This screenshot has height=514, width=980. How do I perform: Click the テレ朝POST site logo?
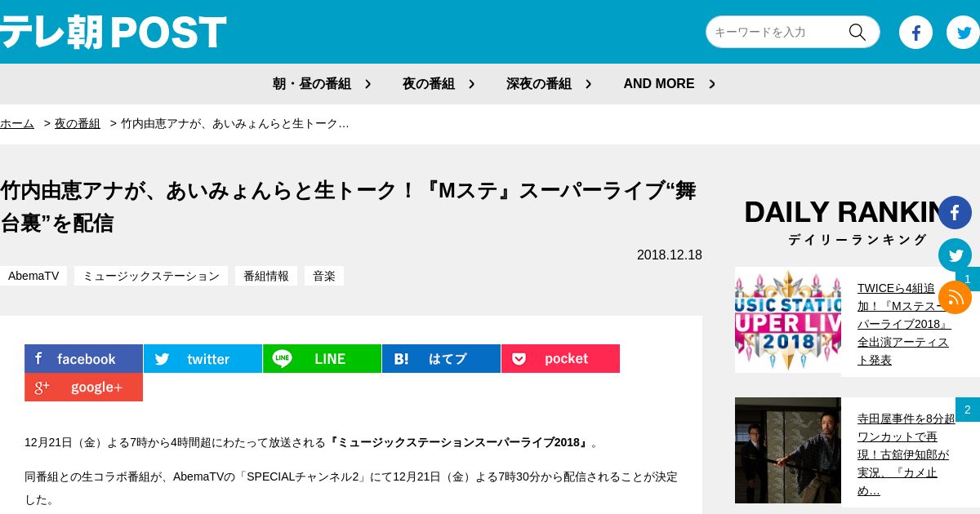[113, 33]
